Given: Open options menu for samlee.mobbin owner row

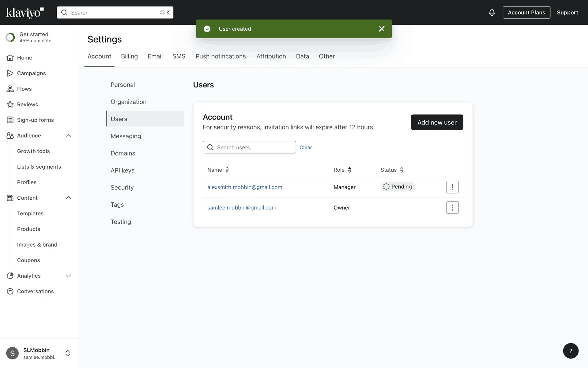Looking at the screenshot, I should (x=452, y=208).
